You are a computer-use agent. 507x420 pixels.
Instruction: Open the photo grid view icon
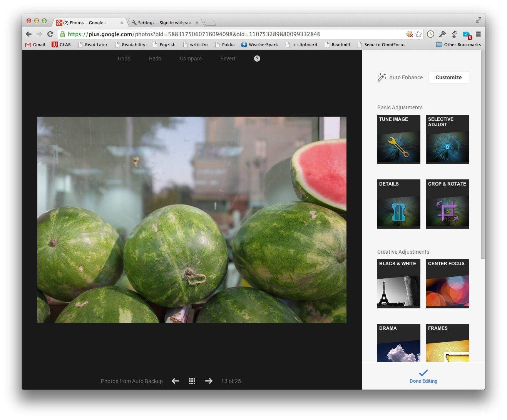point(192,381)
